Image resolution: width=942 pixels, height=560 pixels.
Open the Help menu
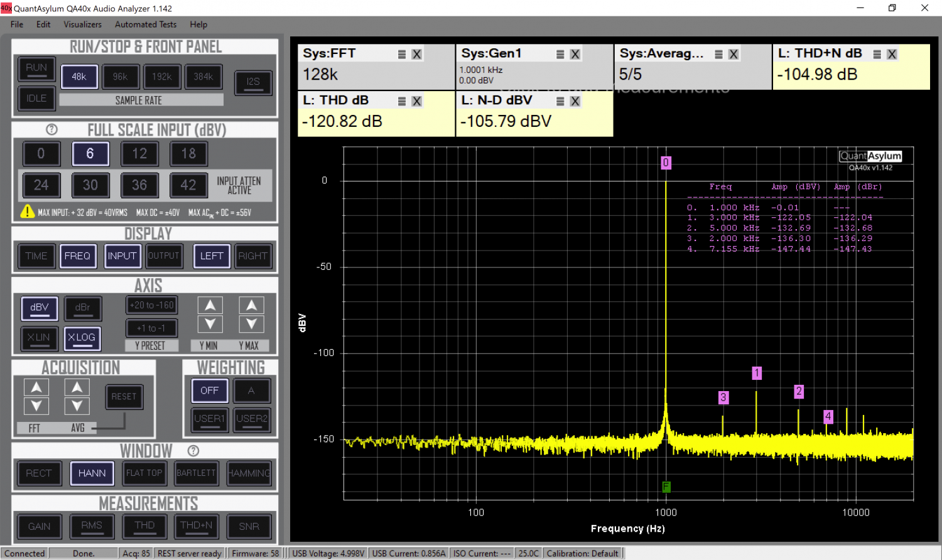pos(198,24)
